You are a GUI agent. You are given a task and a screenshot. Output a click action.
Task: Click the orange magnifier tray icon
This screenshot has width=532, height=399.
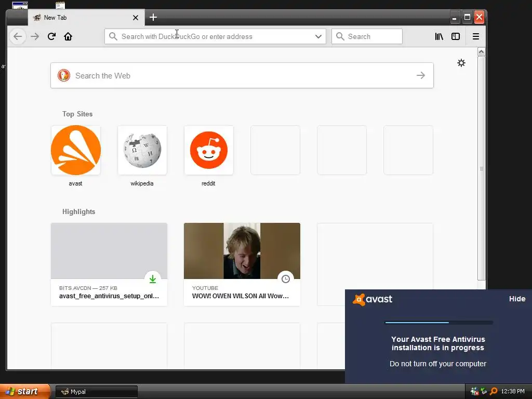click(x=494, y=392)
